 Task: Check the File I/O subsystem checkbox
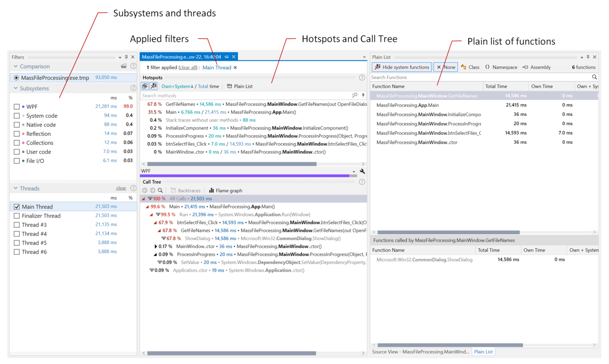pos(17,161)
